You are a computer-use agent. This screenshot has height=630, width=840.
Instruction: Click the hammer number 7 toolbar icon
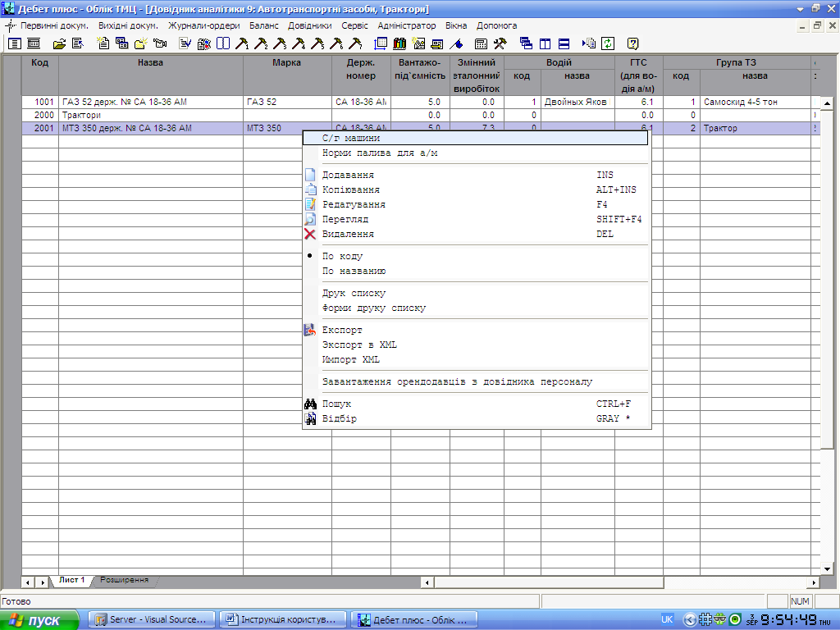(x=355, y=44)
